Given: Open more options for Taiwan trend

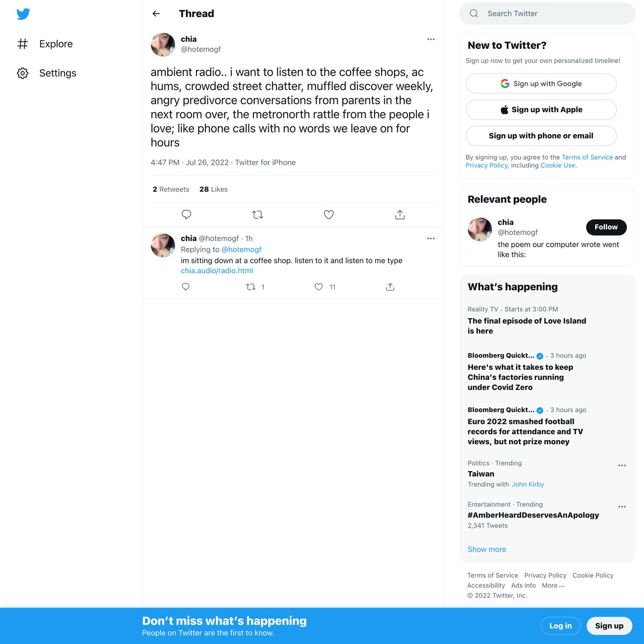Looking at the screenshot, I should tap(622, 465).
